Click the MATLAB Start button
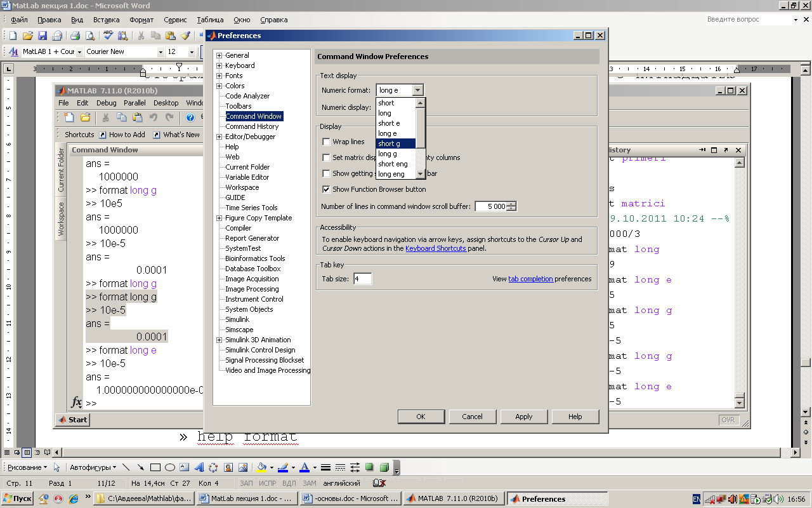812x508 pixels. 72,420
